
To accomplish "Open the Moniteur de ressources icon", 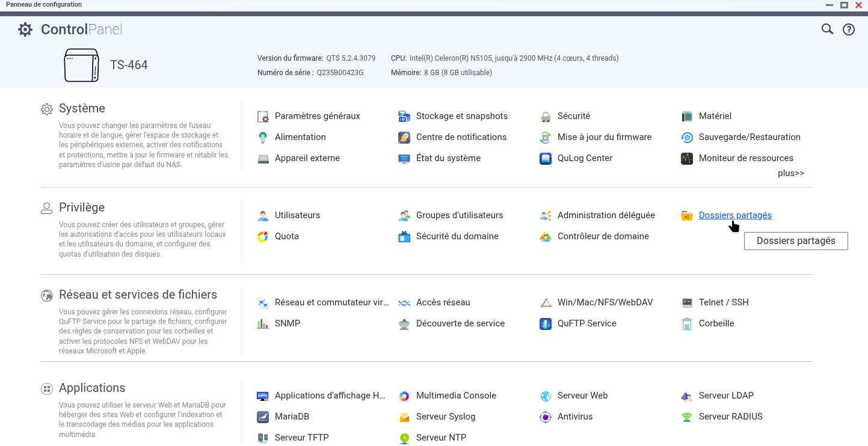I will pos(687,158).
